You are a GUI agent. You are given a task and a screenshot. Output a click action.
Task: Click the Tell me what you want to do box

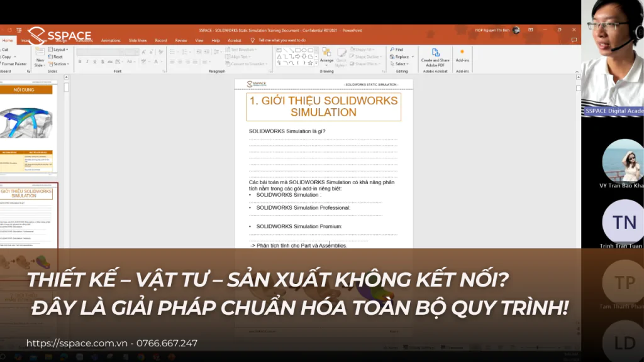point(282,40)
